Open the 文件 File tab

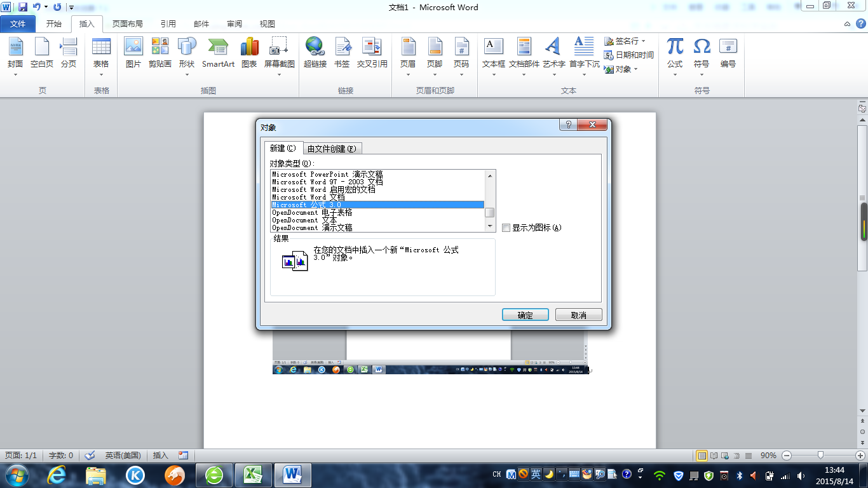point(18,24)
